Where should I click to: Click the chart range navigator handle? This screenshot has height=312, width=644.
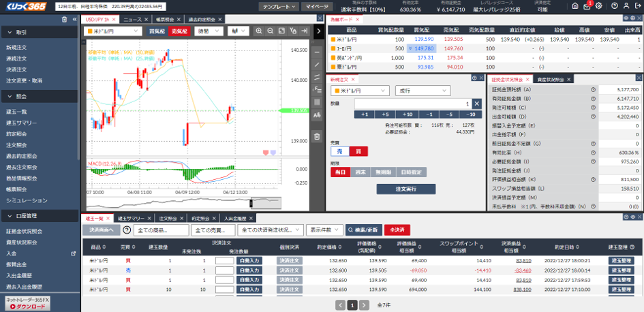point(251,203)
